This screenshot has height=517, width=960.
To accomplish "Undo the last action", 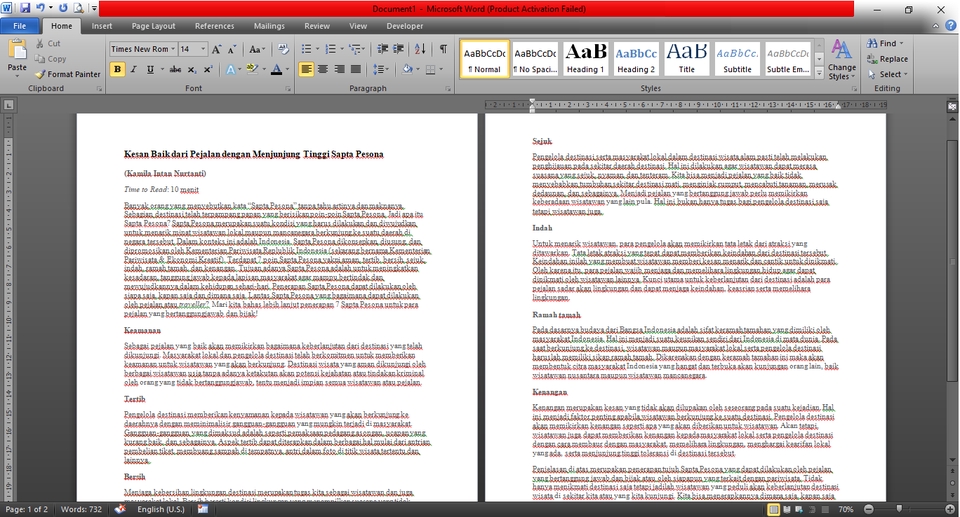I will 40,9.
